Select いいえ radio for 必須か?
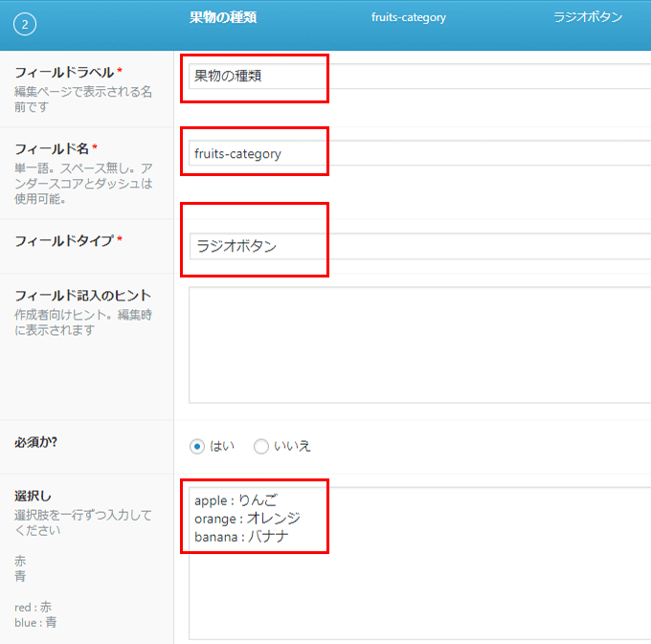 tap(261, 447)
